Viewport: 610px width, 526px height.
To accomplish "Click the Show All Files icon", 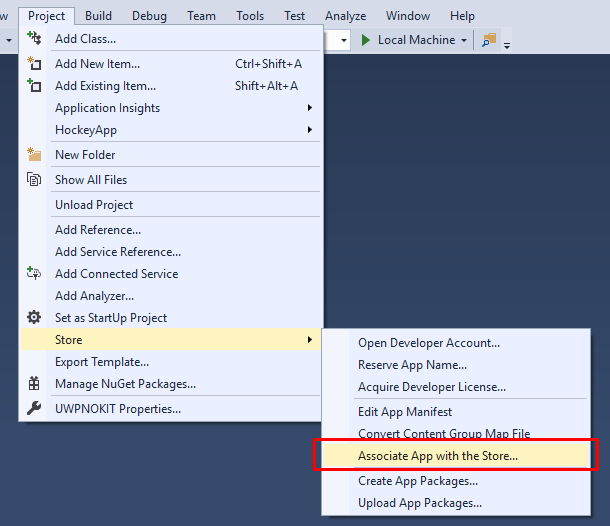I will tap(34, 179).
